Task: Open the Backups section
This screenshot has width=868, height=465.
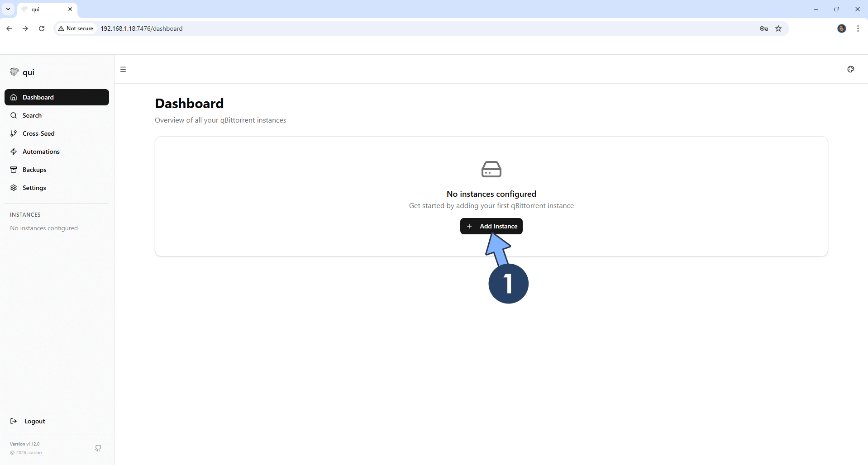Action: tap(35, 170)
